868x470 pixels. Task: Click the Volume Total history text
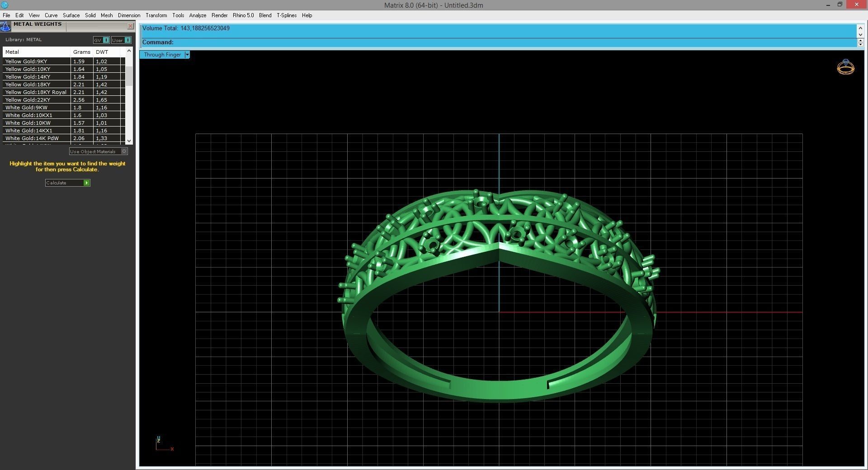click(186, 28)
